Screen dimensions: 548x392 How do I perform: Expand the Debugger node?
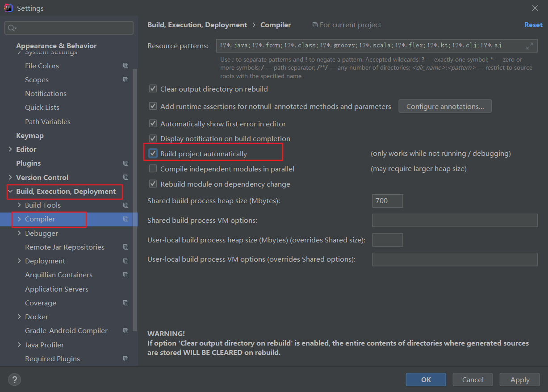tap(19, 233)
